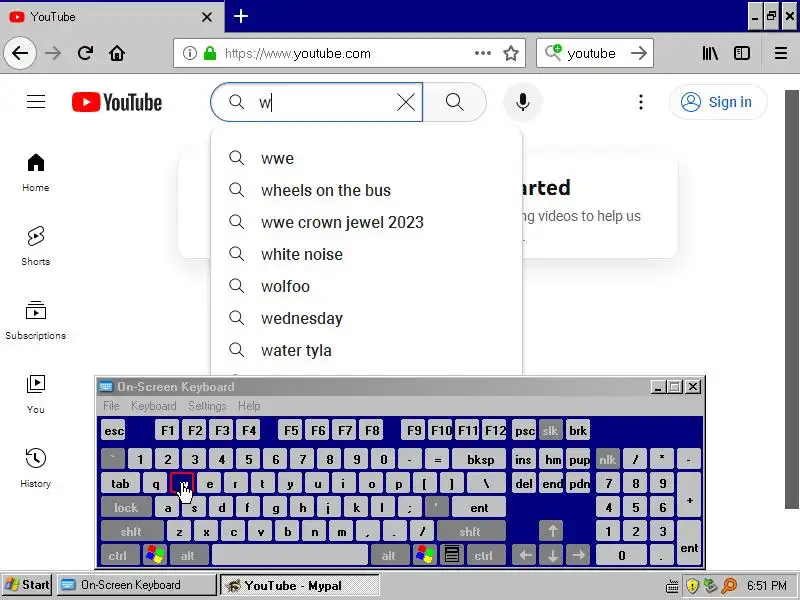This screenshot has width=800, height=600.
Task: Open the browser home page icon
Action: [117, 53]
